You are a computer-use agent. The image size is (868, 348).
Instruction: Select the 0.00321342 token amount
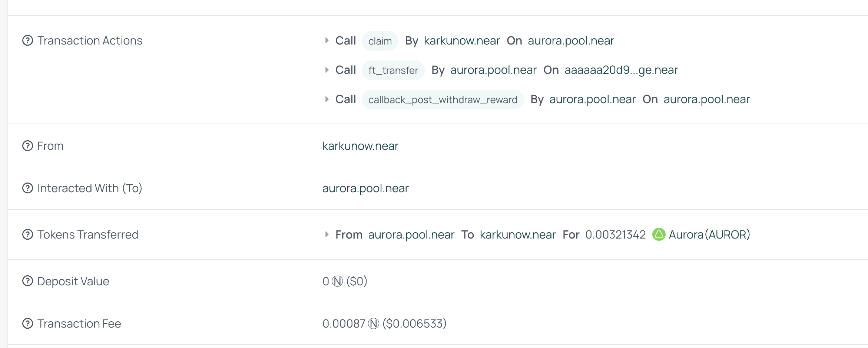(x=616, y=234)
